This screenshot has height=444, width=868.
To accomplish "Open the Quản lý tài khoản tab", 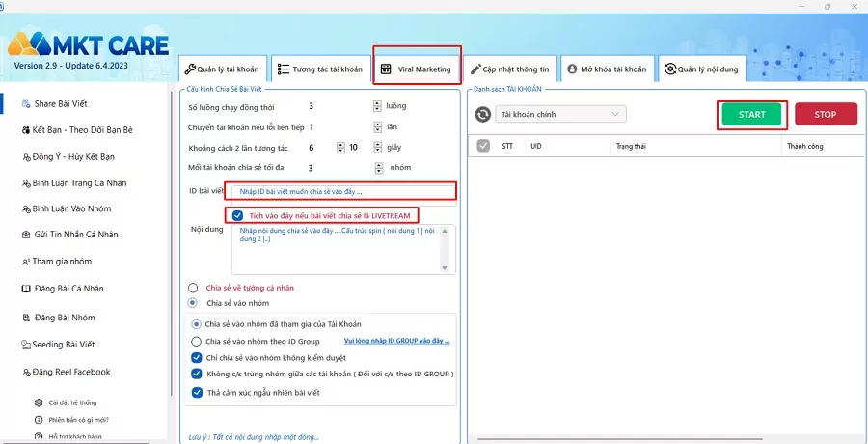I will tap(222, 69).
